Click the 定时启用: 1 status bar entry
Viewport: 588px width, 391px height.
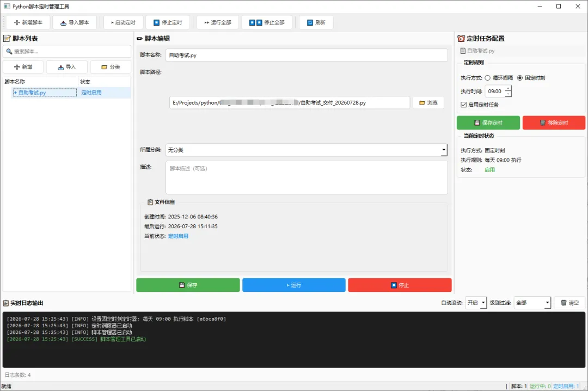tap(566, 386)
